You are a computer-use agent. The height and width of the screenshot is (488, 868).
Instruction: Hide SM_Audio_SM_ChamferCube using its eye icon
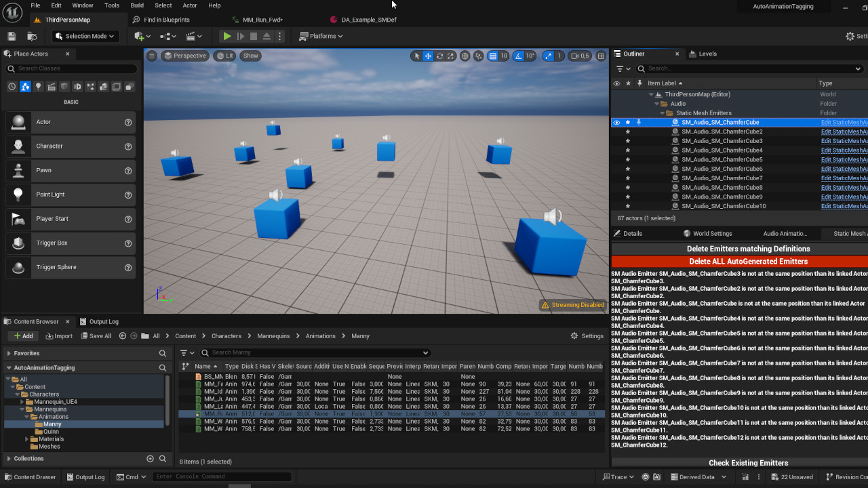tap(616, 123)
